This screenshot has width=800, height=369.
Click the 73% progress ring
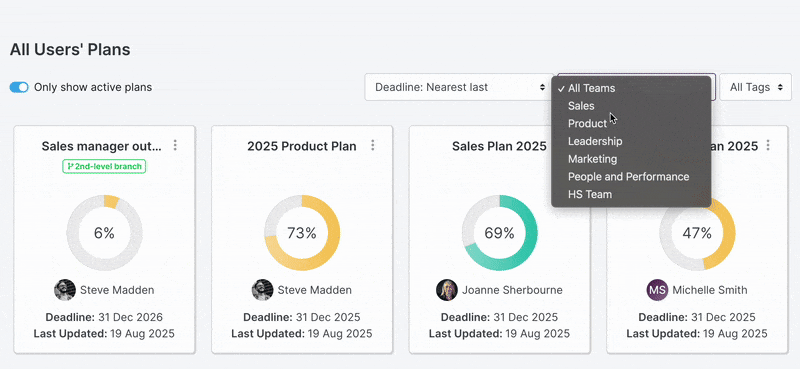click(302, 233)
